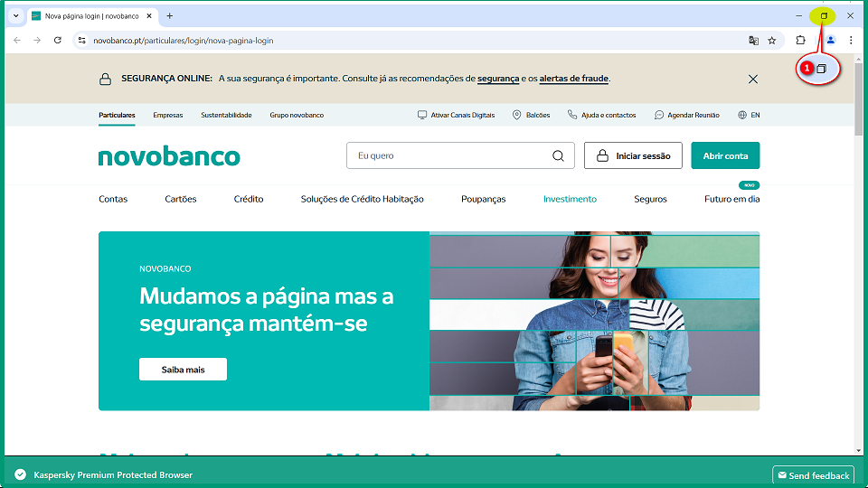
Task: Restore down the browser window
Action: tap(824, 16)
